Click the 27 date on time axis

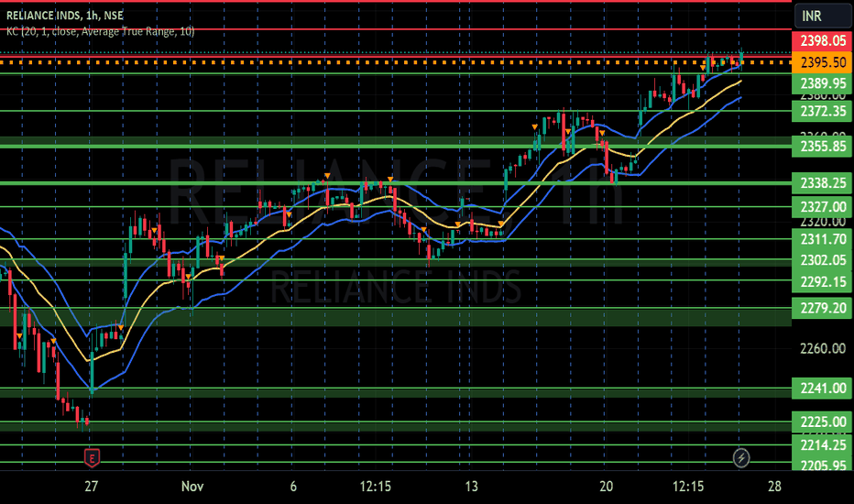tap(91, 486)
